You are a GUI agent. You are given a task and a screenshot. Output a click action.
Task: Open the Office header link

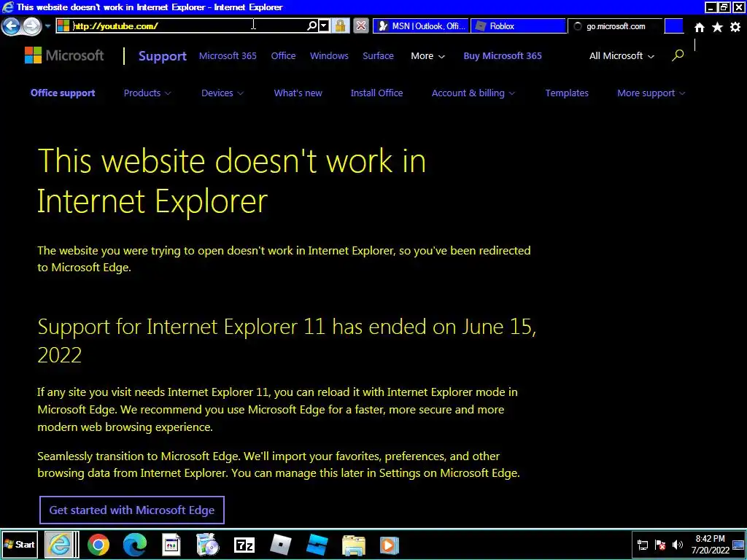click(284, 55)
